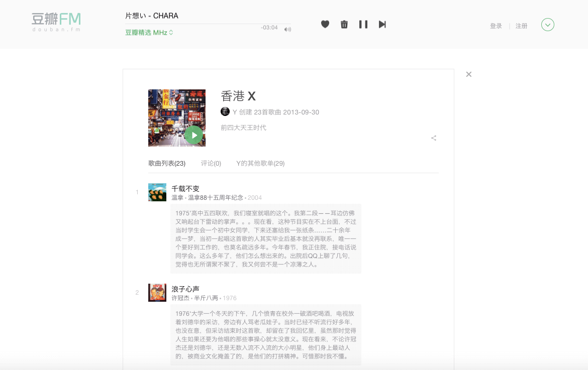588x370 pixels.
Task: Click the 浪子心声 album cover
Action: [x=157, y=292]
